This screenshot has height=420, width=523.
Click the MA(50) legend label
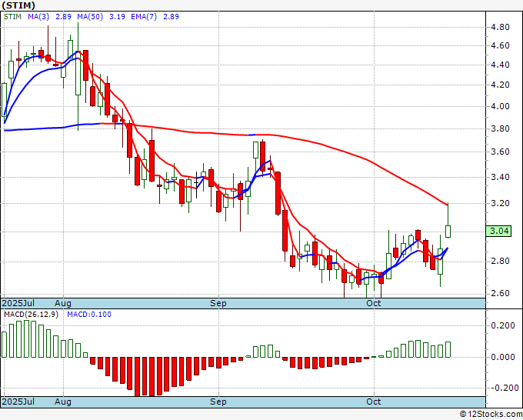[x=90, y=17]
